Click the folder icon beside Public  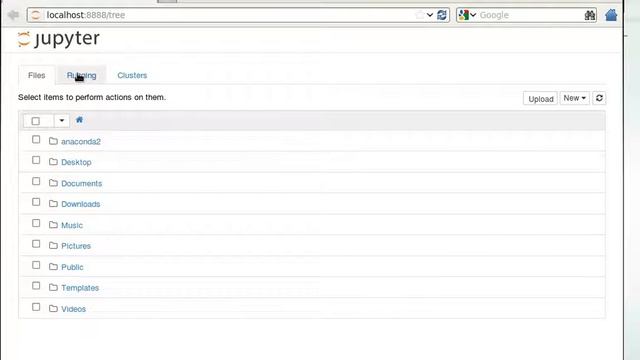53,267
